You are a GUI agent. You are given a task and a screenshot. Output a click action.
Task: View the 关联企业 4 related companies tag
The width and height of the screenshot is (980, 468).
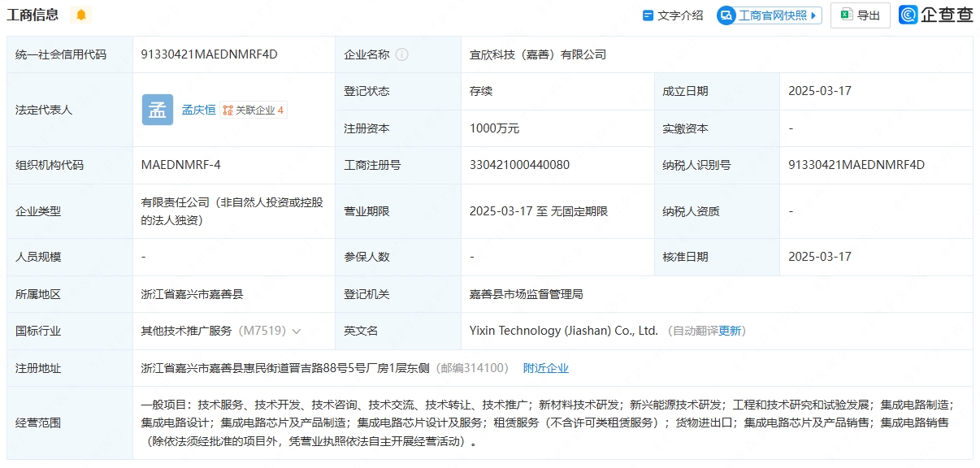[254, 110]
